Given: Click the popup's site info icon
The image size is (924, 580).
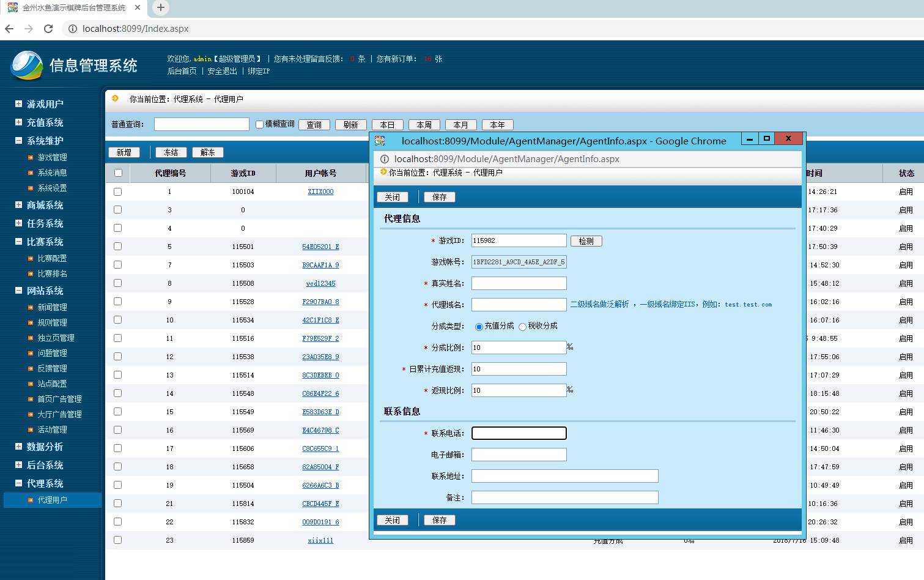Looking at the screenshot, I should [x=385, y=159].
